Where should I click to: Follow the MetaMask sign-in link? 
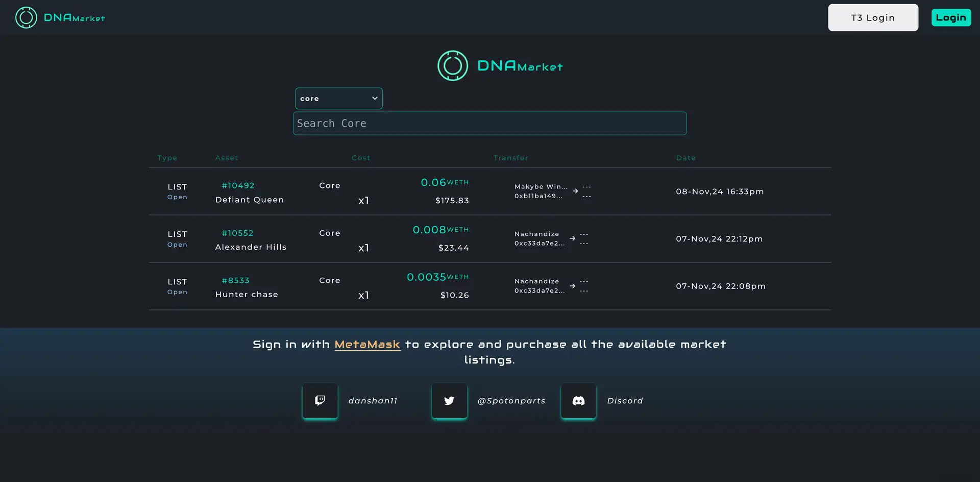[367, 345]
